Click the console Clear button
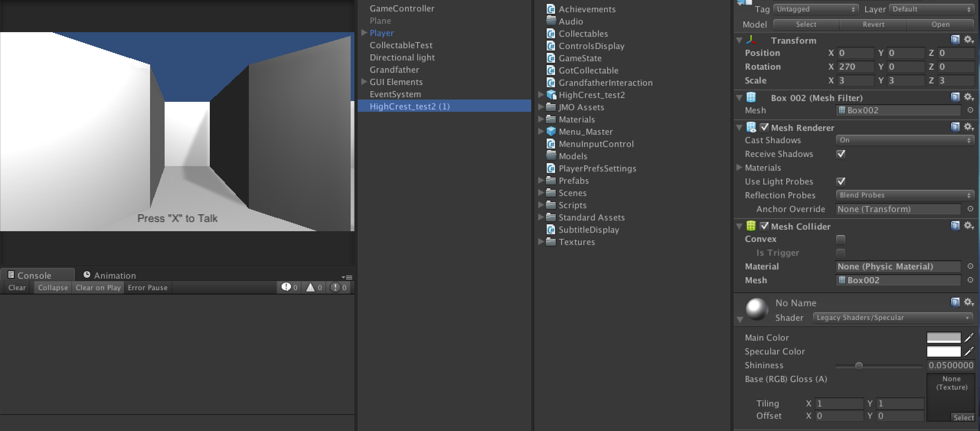This screenshot has width=980, height=431. pyautogui.click(x=17, y=287)
